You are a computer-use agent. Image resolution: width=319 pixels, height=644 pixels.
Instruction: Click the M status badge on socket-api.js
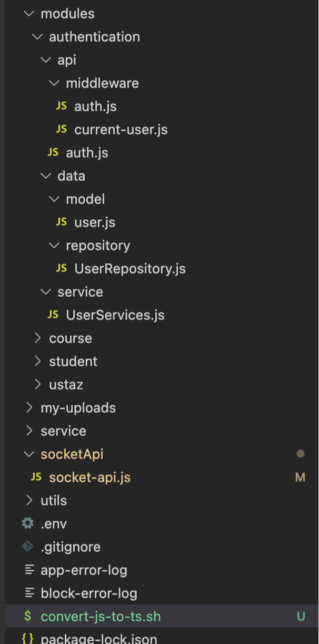tap(300, 477)
